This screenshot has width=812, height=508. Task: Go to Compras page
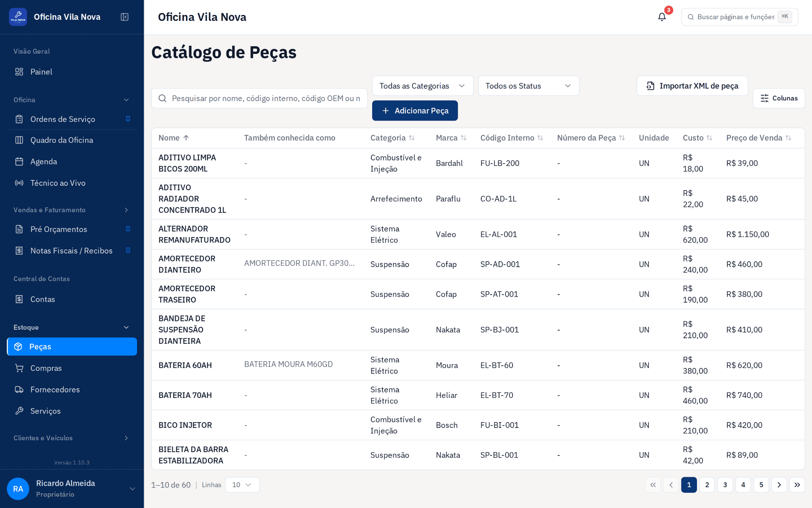72,368
